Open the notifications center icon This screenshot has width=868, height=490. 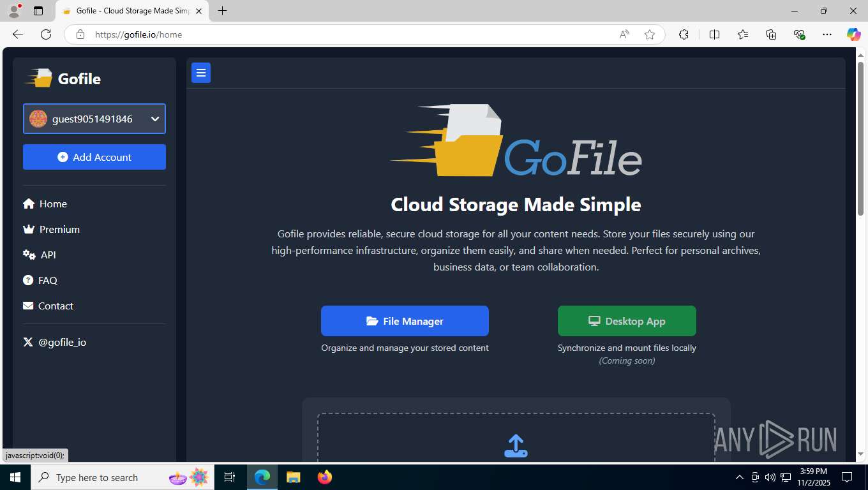[847, 477]
